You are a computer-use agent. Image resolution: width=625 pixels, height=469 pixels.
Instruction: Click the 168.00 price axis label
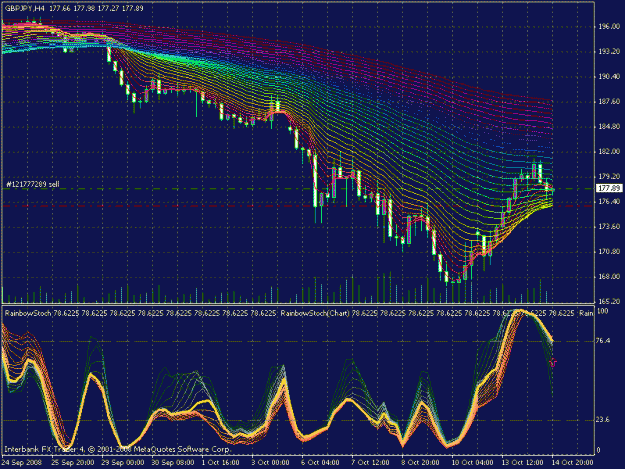coord(609,277)
